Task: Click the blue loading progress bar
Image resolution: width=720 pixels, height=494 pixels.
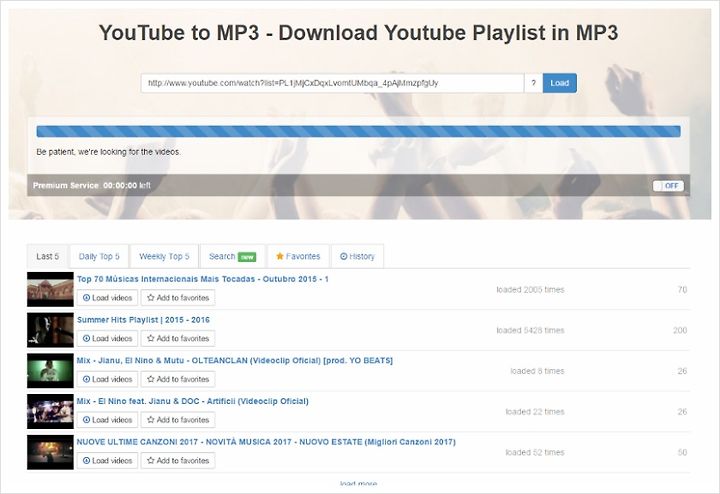Action: pyautogui.click(x=358, y=131)
